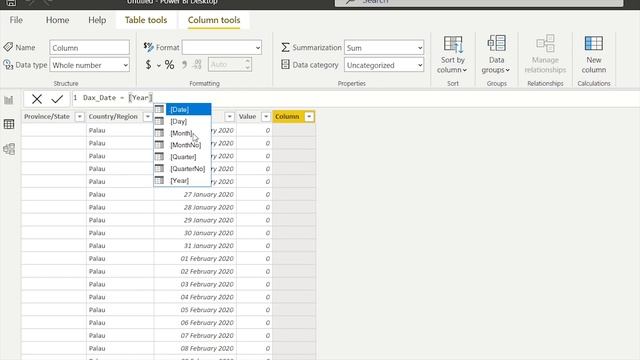The image size is (640, 360).
Task: Open the Home tab
Action: tap(57, 20)
